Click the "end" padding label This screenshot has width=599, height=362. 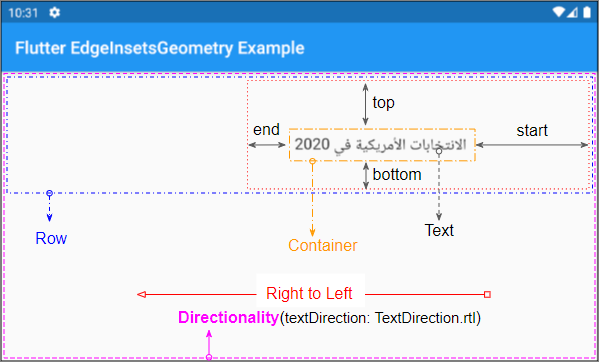pos(266,129)
